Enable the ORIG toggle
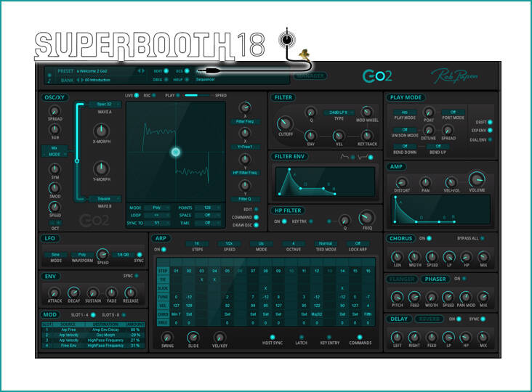Image resolution: width=532 pixels, height=392 pixels. coord(166,80)
